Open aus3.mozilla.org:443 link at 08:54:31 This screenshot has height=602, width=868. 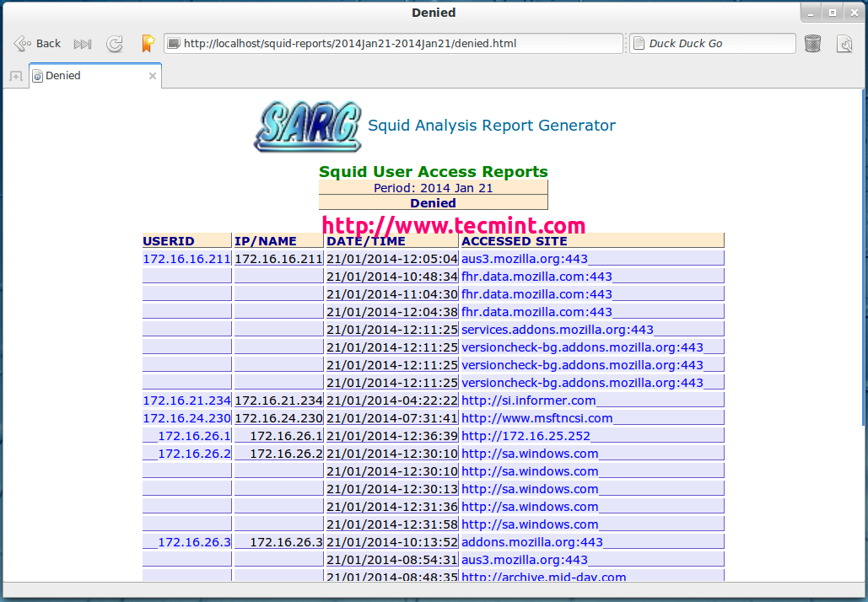point(524,559)
